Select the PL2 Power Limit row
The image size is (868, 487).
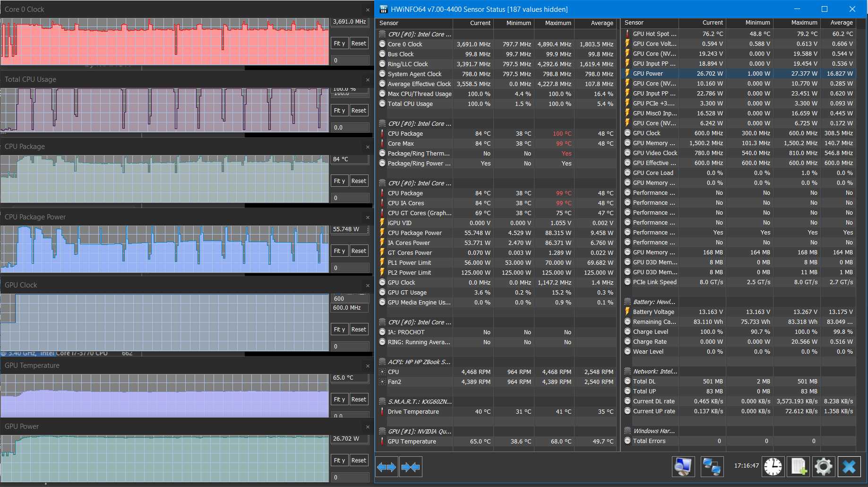click(x=496, y=272)
